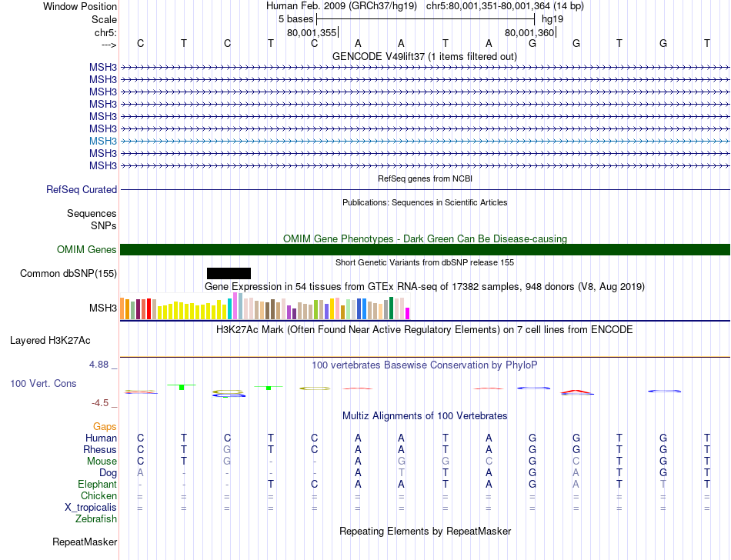Open 100 vertebrates Basewise Conservation by PhyloP title
The height and width of the screenshot is (560, 731).
tap(425, 365)
